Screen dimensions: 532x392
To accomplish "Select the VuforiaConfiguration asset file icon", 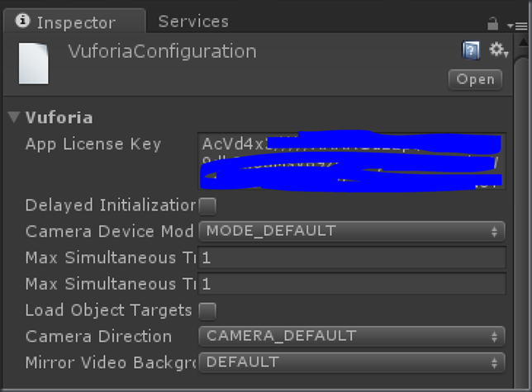I will (x=33, y=64).
